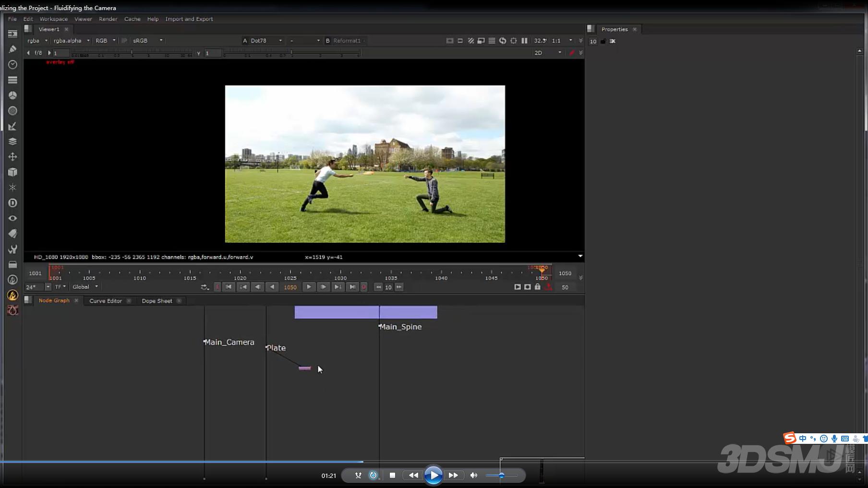Open the Render menu

[x=108, y=19]
